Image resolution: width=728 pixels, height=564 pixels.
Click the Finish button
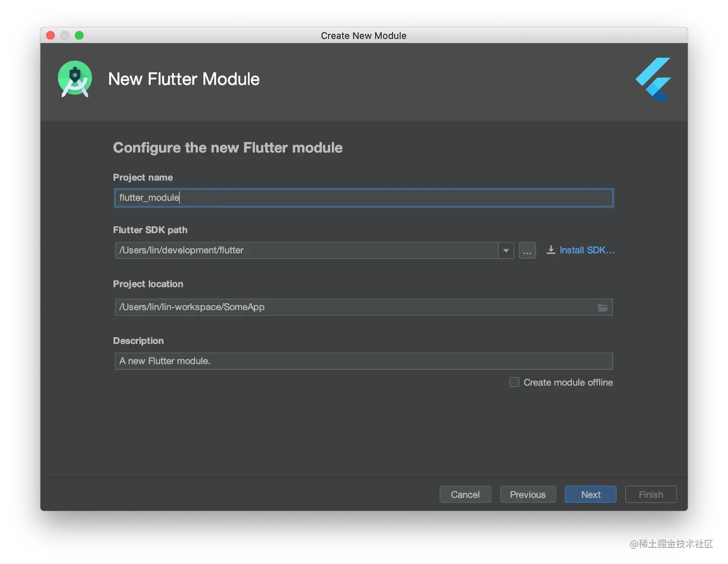(651, 494)
